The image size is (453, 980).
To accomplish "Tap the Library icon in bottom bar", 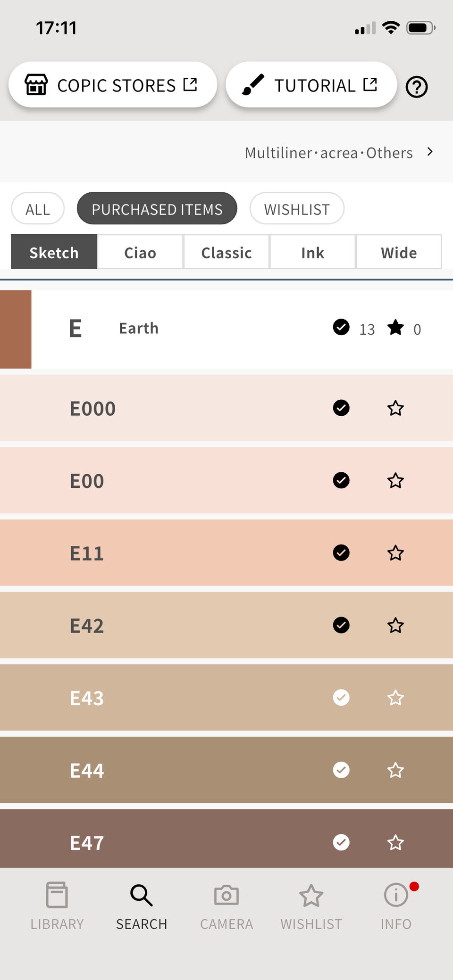I will click(57, 895).
